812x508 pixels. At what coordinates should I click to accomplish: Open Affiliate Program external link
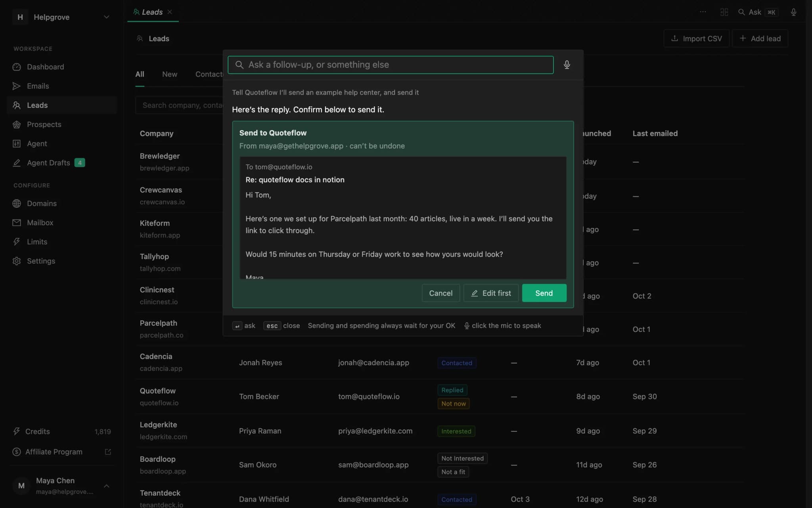tap(62, 452)
